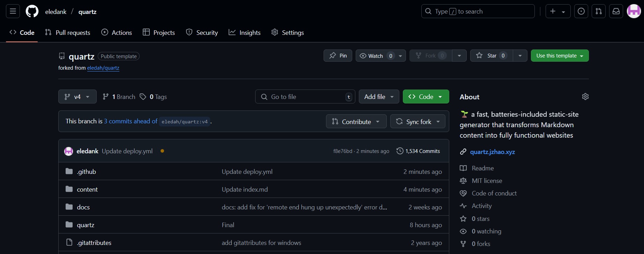Click the About settings gear icon
This screenshot has height=254, width=644.
(585, 97)
